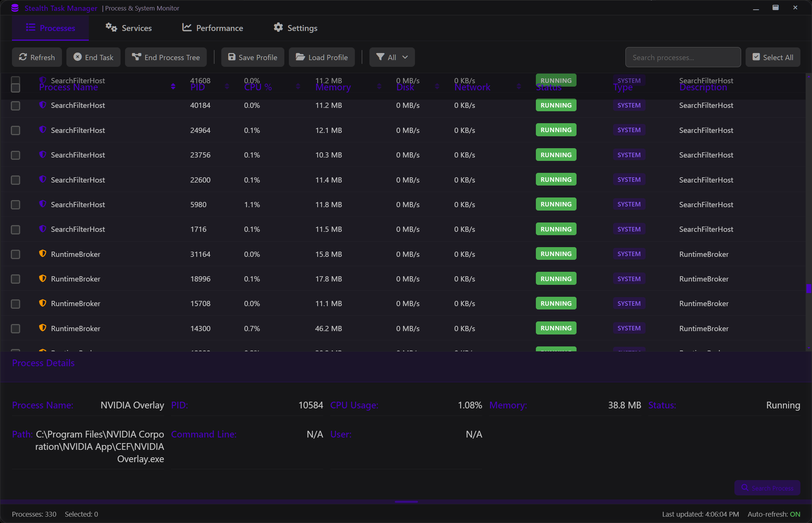Click the Stealth Task Manager logo icon
The image size is (812, 523).
tap(15, 7)
